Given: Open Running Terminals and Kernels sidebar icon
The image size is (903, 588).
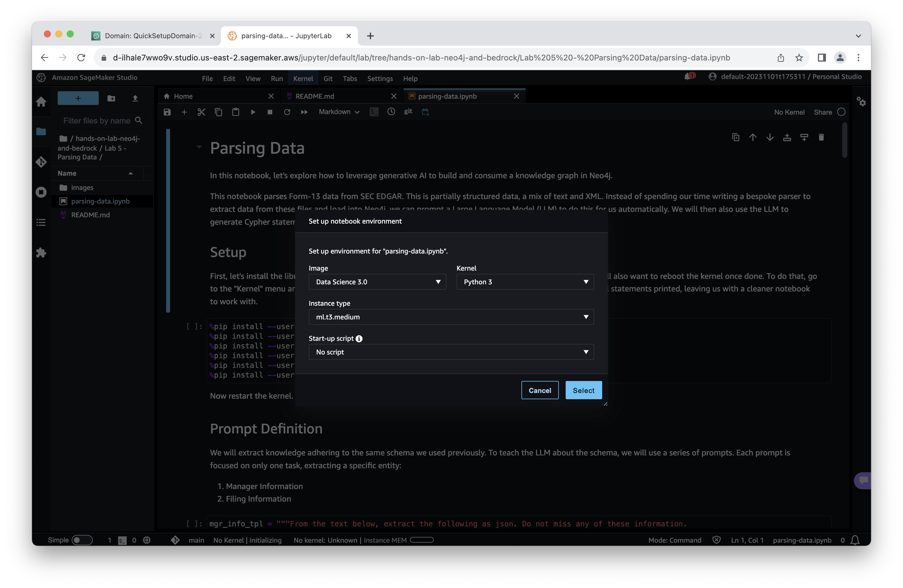Looking at the screenshot, I should tap(41, 192).
